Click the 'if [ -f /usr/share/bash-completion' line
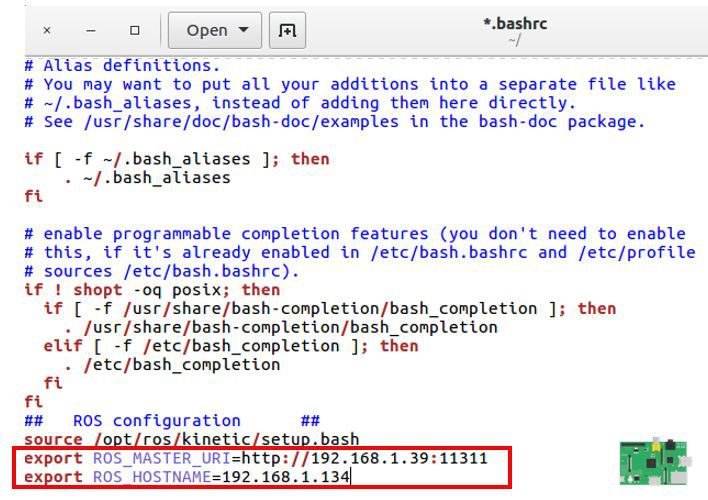This screenshot has height=500, width=708. [x=330, y=309]
